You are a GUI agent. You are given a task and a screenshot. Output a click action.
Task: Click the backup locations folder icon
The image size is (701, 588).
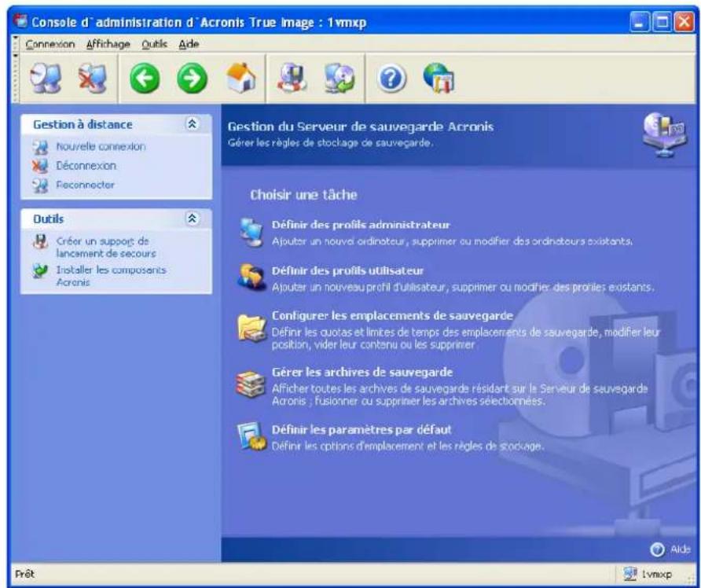(251, 329)
